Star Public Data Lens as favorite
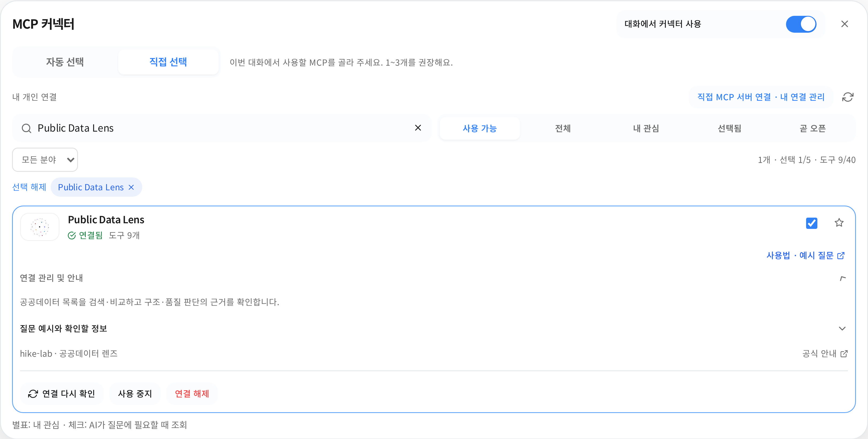This screenshot has width=868, height=439. point(839,222)
